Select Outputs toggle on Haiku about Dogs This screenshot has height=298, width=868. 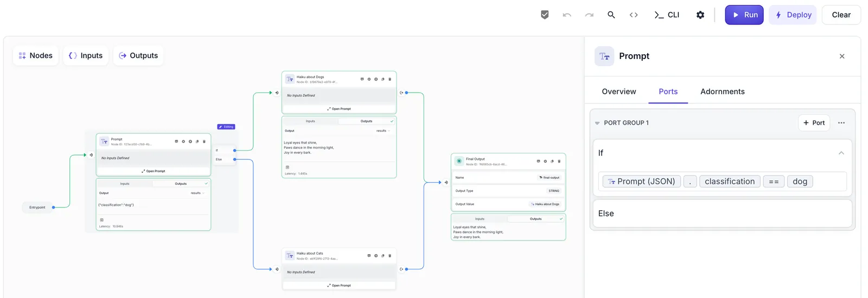[x=366, y=121]
